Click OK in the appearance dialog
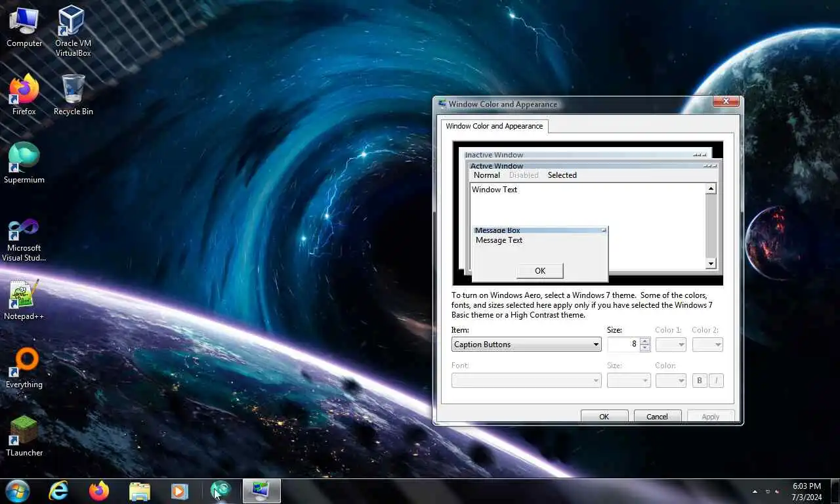 click(604, 417)
